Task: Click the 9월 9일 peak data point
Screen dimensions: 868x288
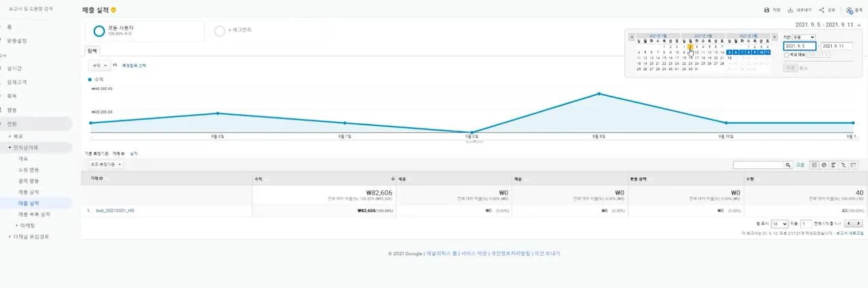Action: (599, 94)
